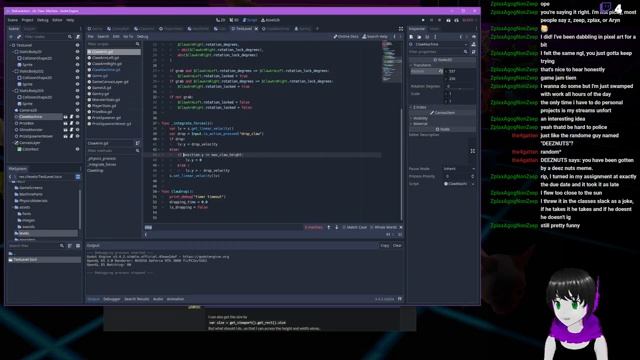Image resolution: width=640 pixels, height=360 pixels.
Task: Toggle visibility of TestLevel node
Action: tap(78, 45)
